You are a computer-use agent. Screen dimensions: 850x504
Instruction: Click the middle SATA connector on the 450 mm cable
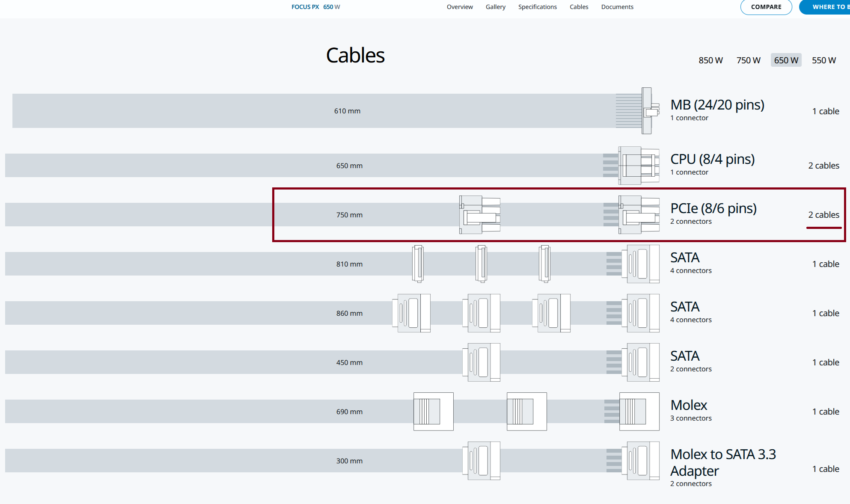tap(481, 362)
